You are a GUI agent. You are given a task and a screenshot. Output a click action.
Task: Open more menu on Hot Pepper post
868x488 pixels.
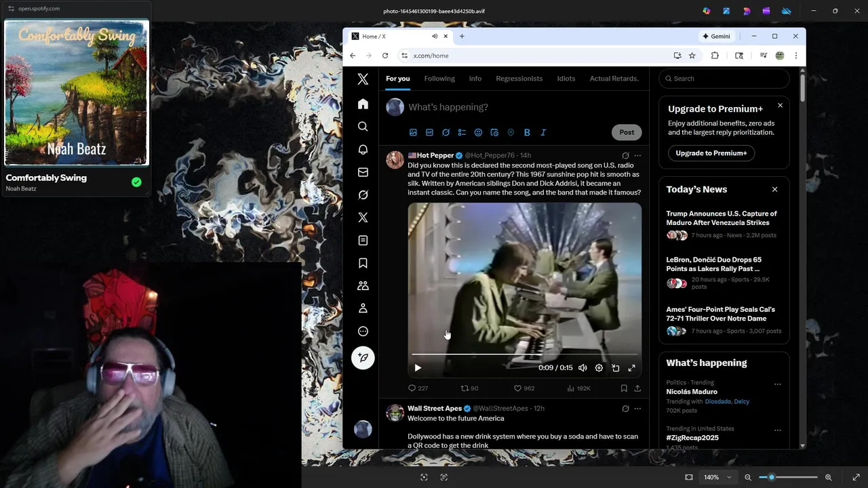637,156
